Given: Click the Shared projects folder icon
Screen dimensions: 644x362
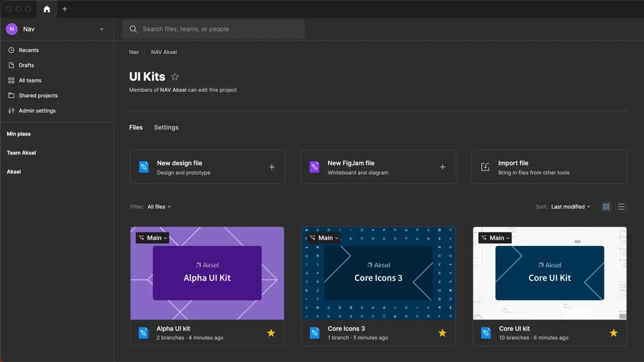Looking at the screenshot, I should click(11, 95).
